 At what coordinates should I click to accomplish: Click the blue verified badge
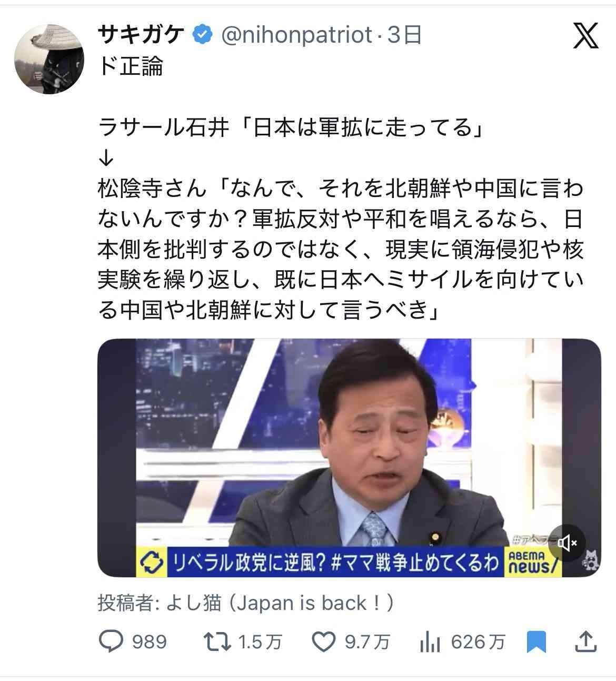click(x=202, y=35)
